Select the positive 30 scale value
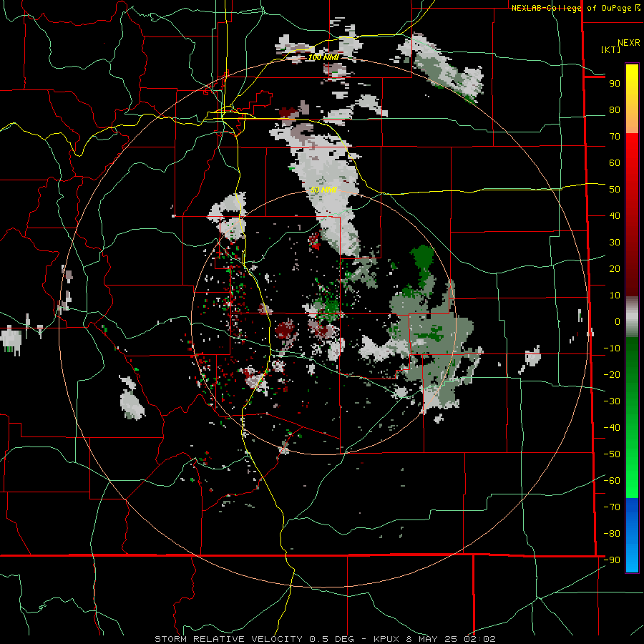 [x=615, y=243]
